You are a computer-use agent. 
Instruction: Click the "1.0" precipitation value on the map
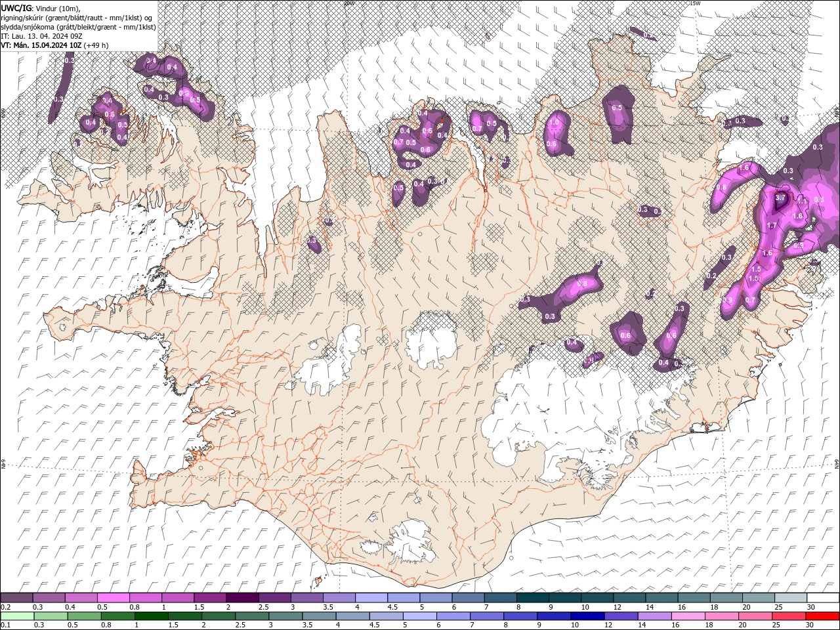pos(554,122)
